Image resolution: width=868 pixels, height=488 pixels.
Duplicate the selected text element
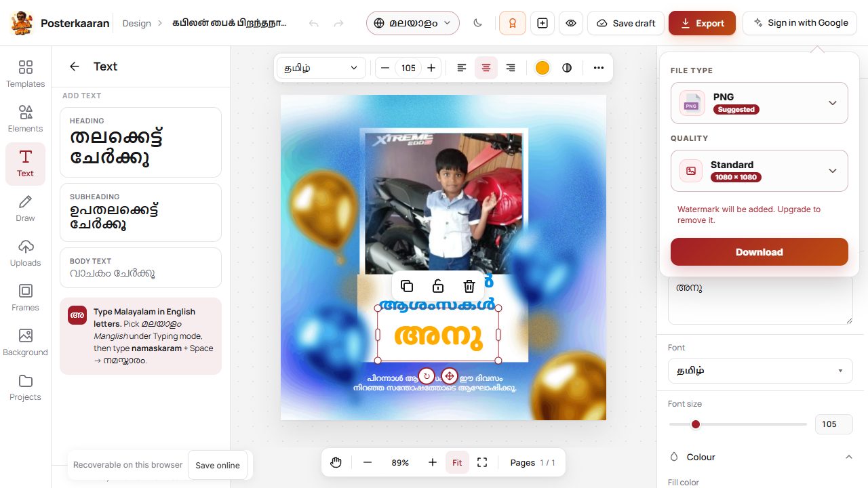click(407, 286)
